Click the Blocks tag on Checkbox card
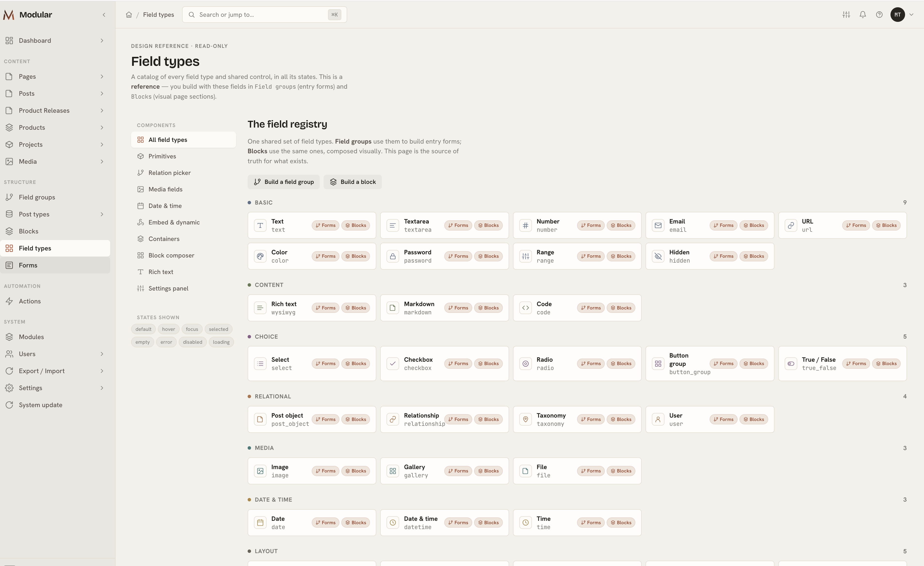The width and height of the screenshot is (924, 566). (488, 363)
